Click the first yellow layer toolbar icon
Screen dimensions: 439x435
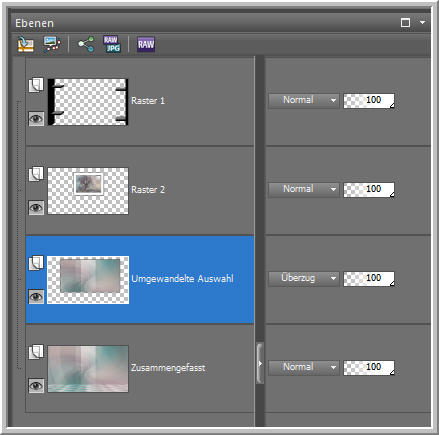coord(26,44)
